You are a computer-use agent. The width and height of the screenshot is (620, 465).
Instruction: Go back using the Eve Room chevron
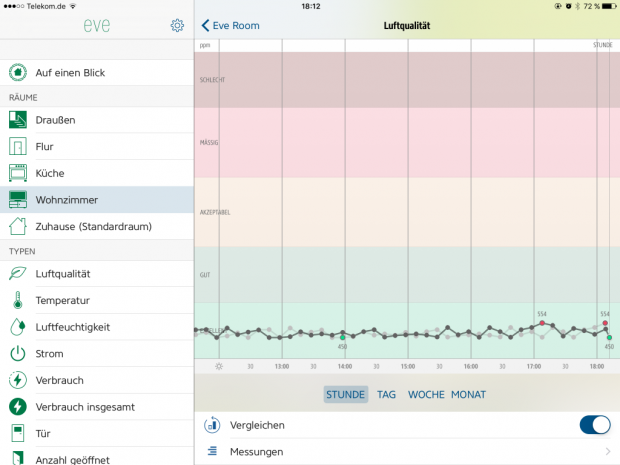tap(205, 25)
